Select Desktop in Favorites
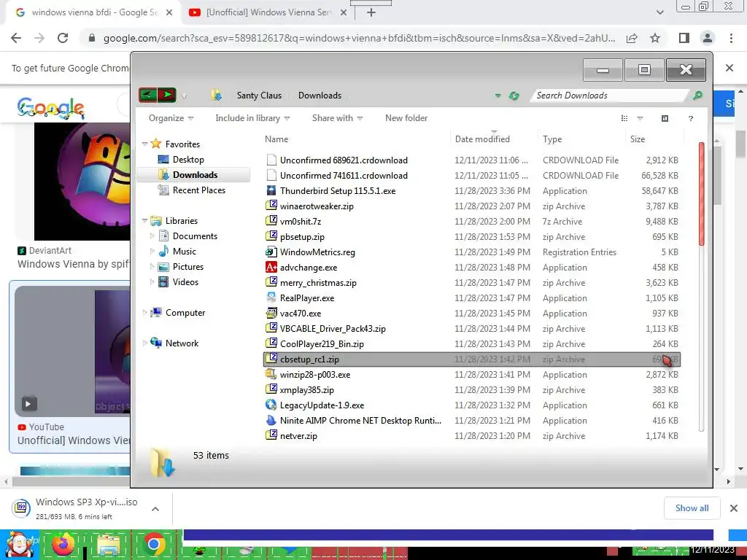Viewport: 747px width, 560px height. [x=188, y=160]
